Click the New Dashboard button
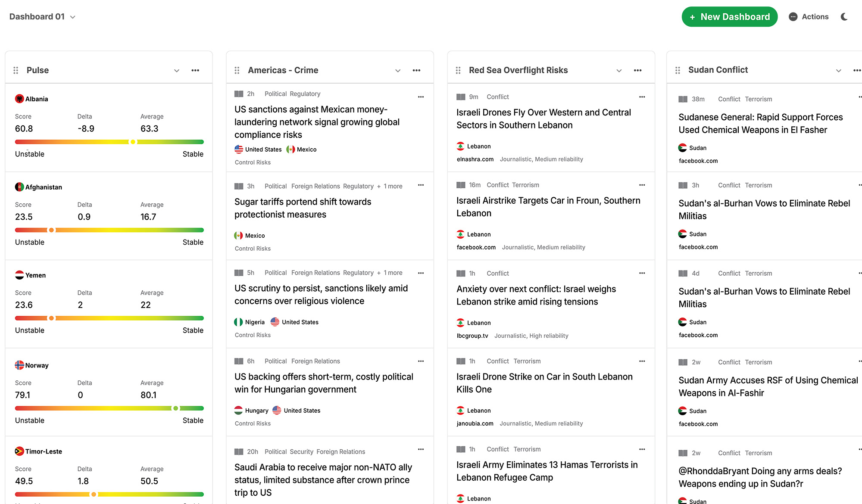 pos(729,17)
